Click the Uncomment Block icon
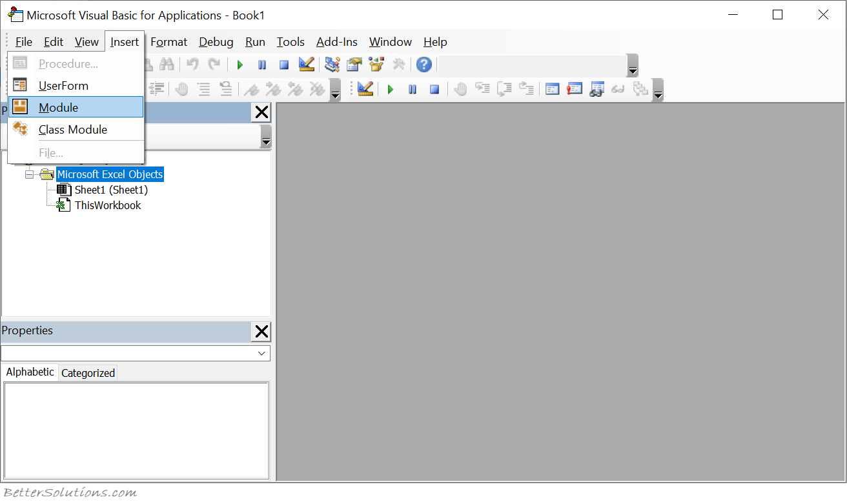The height and width of the screenshot is (504, 847). coord(225,89)
